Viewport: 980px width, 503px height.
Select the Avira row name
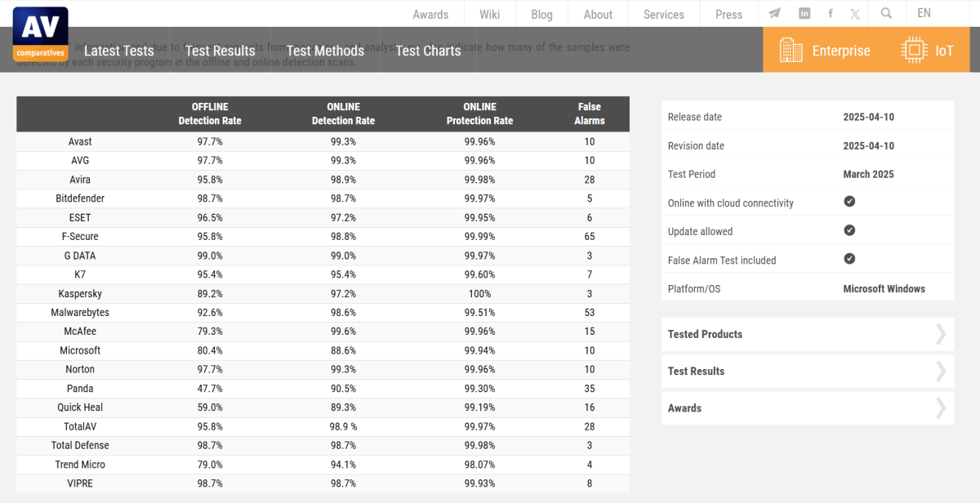click(80, 180)
